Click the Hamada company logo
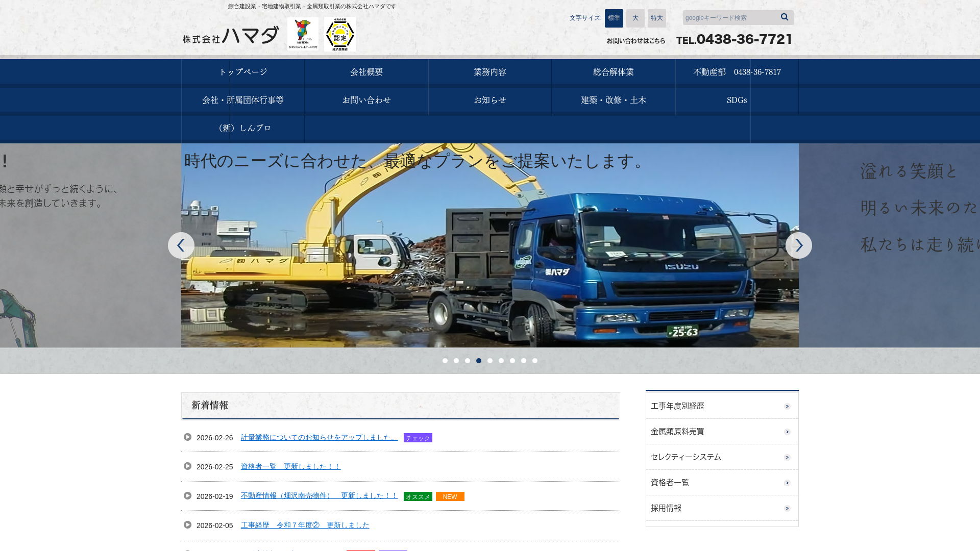The image size is (980, 551). [x=231, y=36]
